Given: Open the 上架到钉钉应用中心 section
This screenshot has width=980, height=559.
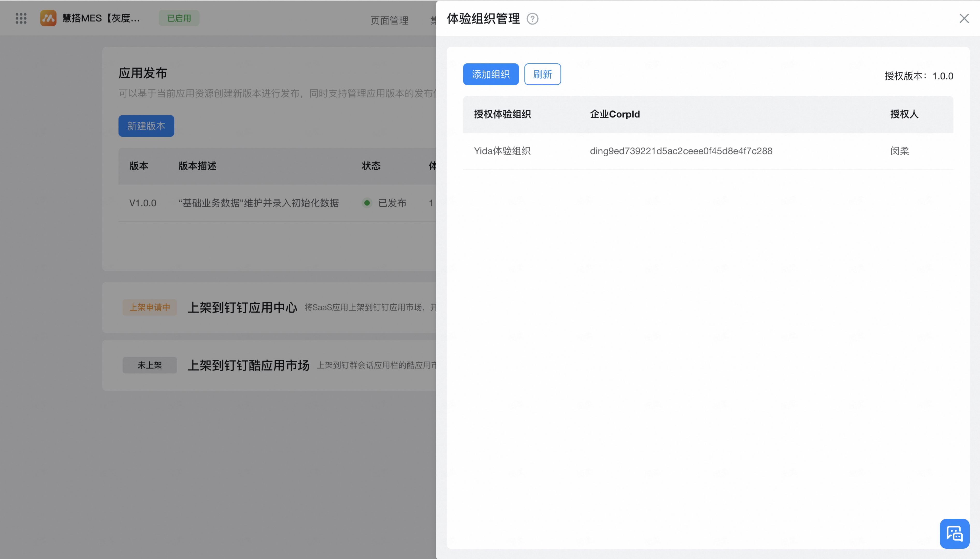Looking at the screenshot, I should (242, 307).
